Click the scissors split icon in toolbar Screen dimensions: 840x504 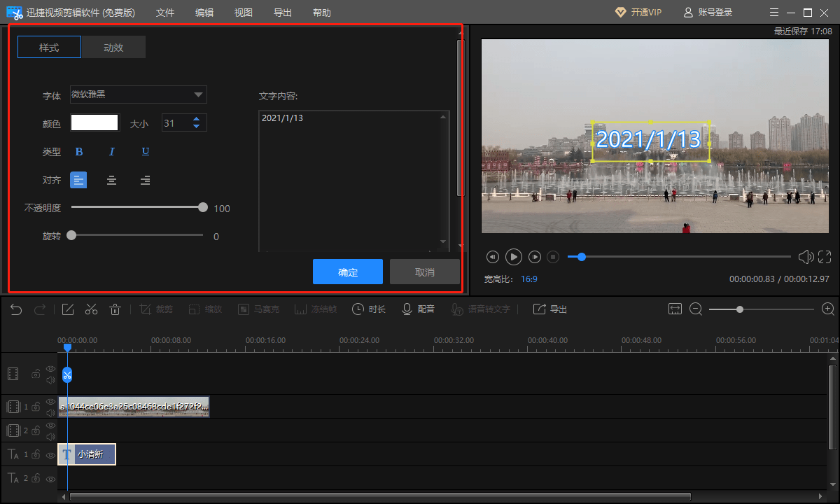91,309
